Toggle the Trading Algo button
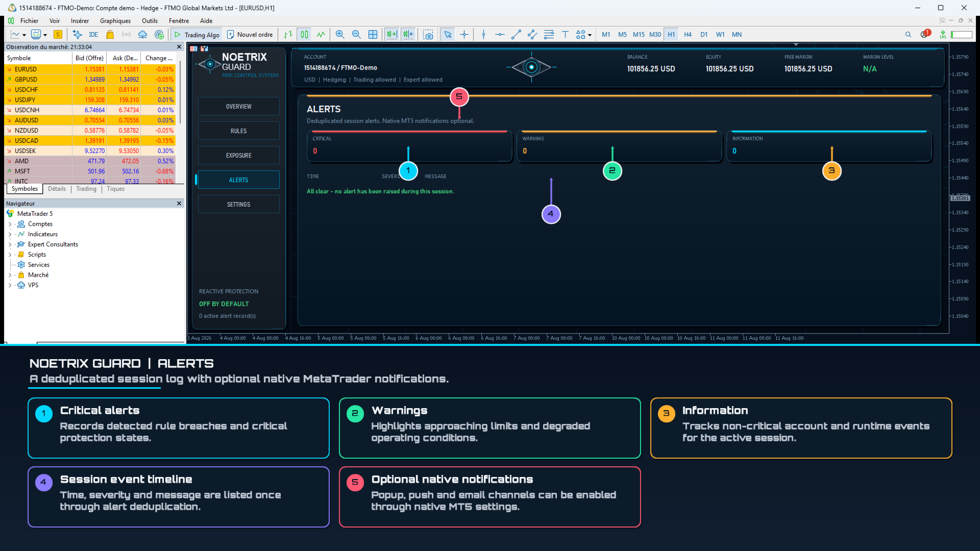This screenshot has width=980, height=551. point(197,35)
